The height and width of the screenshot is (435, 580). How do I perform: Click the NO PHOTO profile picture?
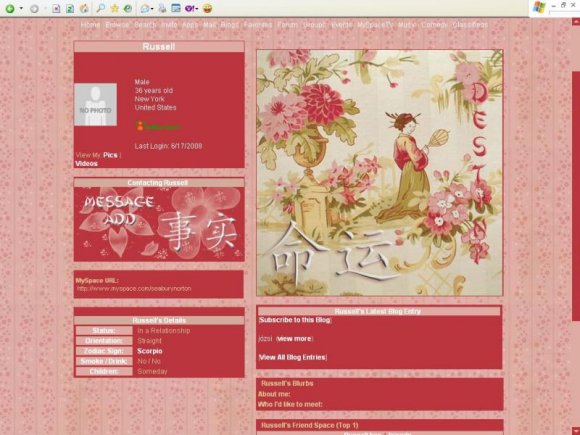(x=95, y=105)
